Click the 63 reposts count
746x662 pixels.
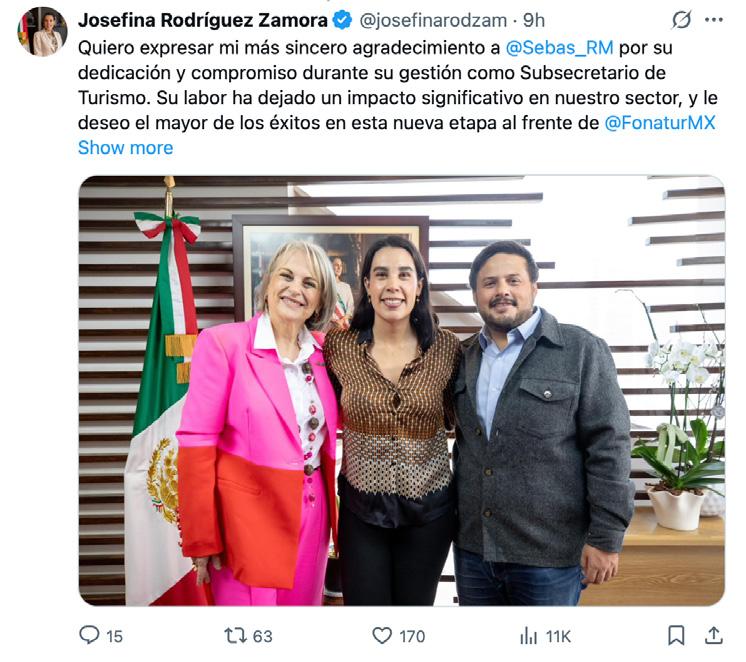click(263, 636)
